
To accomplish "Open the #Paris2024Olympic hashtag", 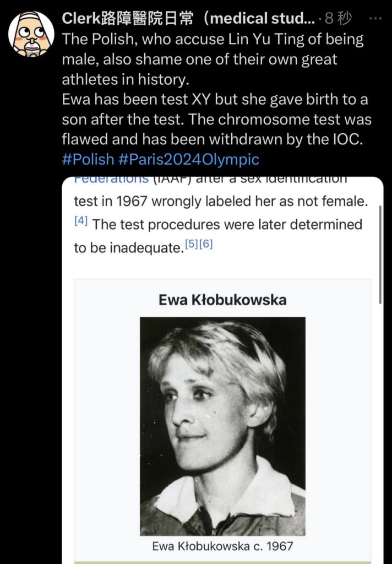I will click(189, 159).
